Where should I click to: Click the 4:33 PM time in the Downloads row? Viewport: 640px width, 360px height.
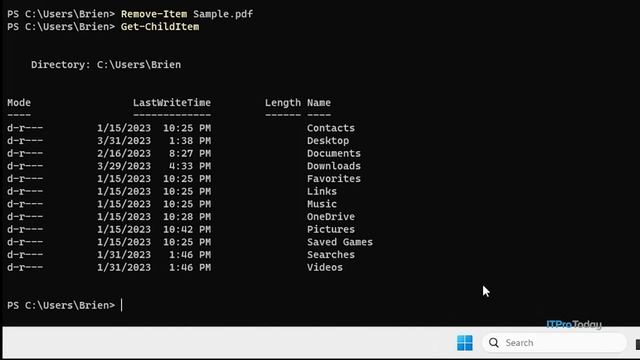(190, 166)
